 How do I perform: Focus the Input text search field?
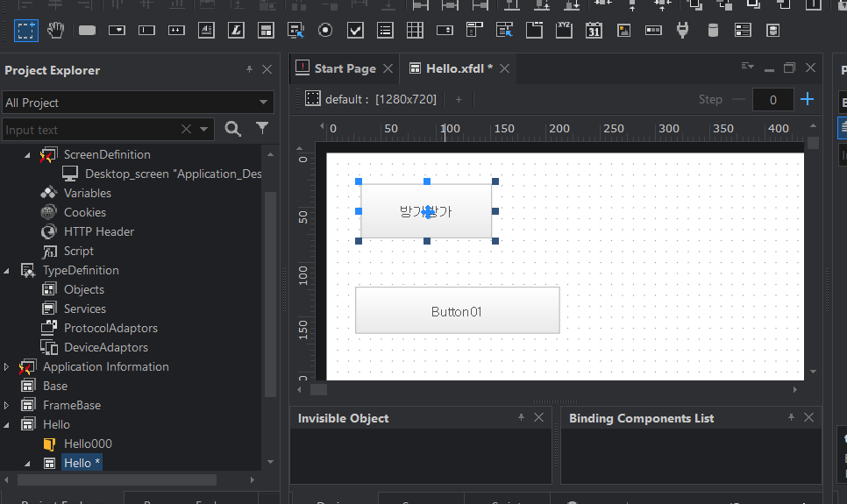pyautogui.click(x=92, y=130)
